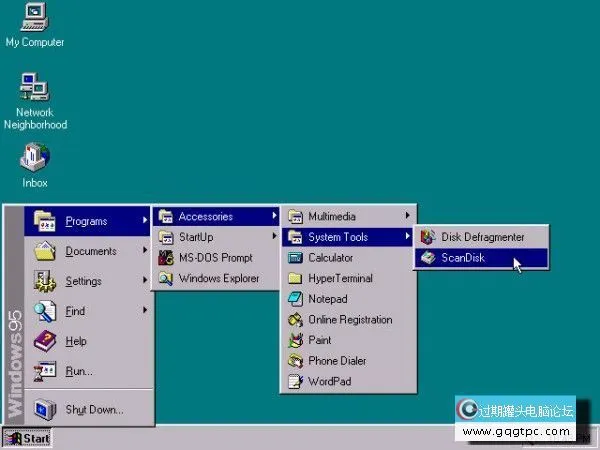Click the Phone Dialer icon
The image size is (600, 450).
click(x=295, y=361)
